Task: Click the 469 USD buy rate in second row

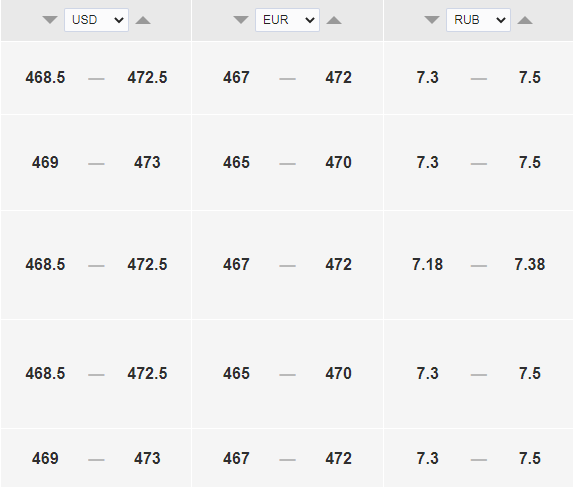Action: (45, 163)
